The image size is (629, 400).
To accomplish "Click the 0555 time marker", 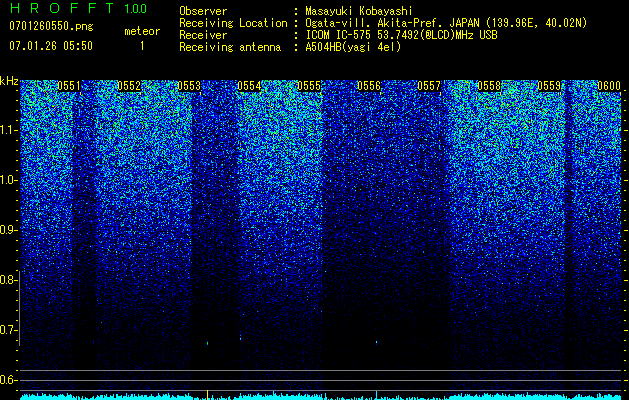I will point(309,86).
